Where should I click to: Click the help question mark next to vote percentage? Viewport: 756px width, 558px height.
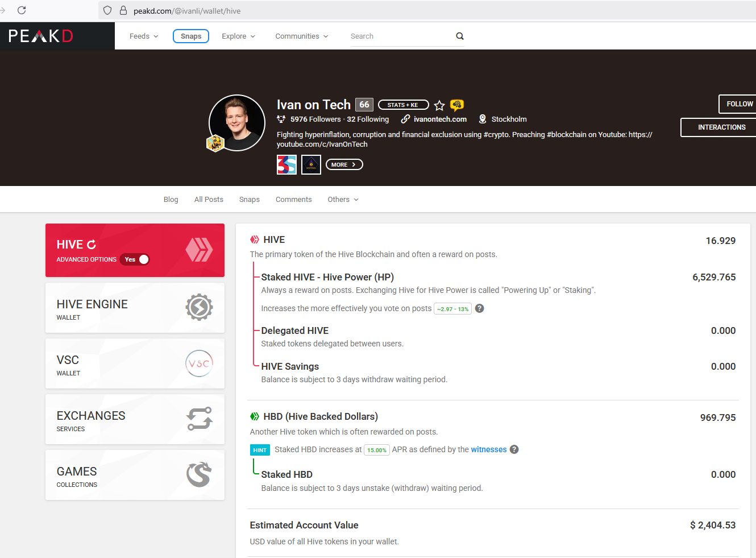[x=480, y=308]
